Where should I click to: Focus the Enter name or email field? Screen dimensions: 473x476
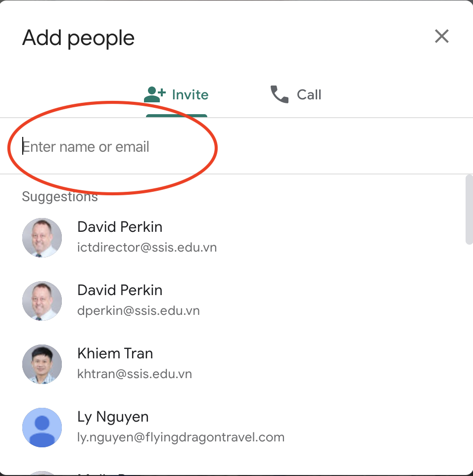coord(236,147)
